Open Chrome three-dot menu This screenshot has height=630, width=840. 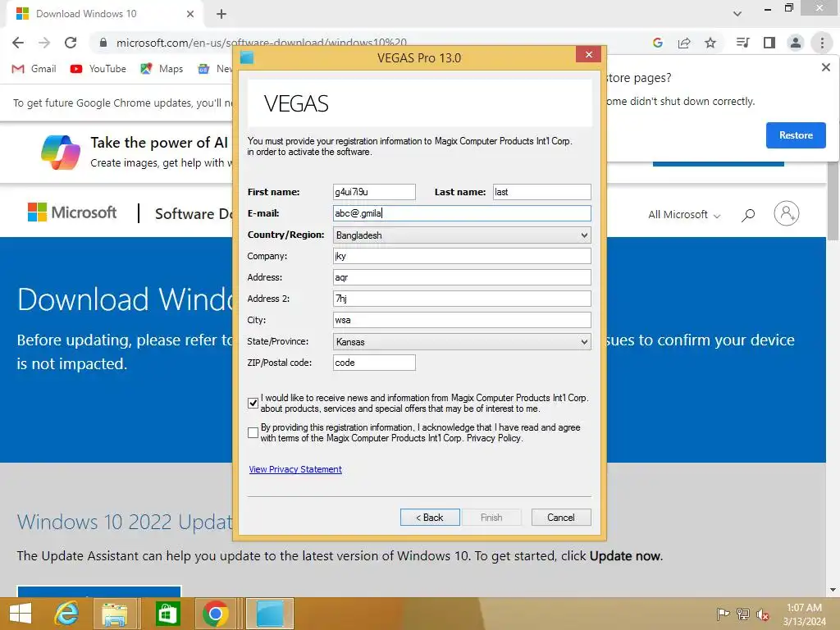click(x=822, y=43)
